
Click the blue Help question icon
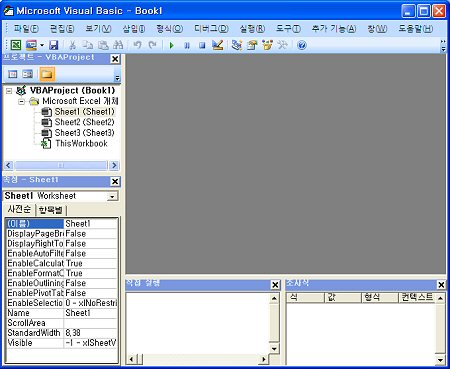pyautogui.click(x=302, y=45)
